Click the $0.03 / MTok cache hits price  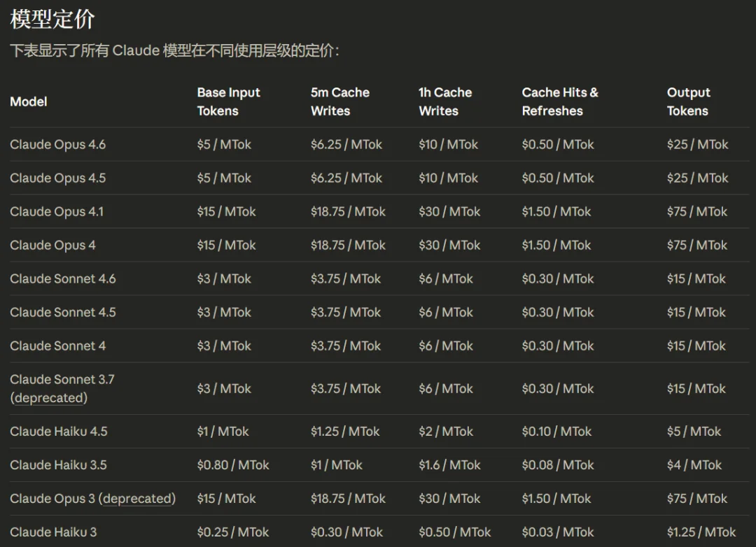557,532
